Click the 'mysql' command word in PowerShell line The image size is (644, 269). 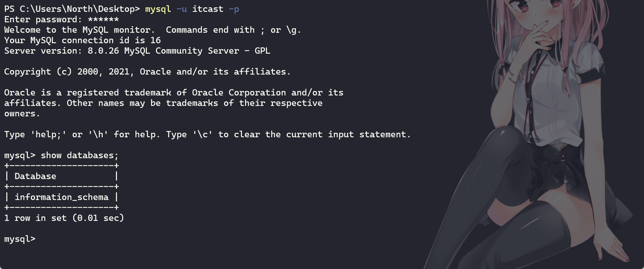tap(158, 9)
